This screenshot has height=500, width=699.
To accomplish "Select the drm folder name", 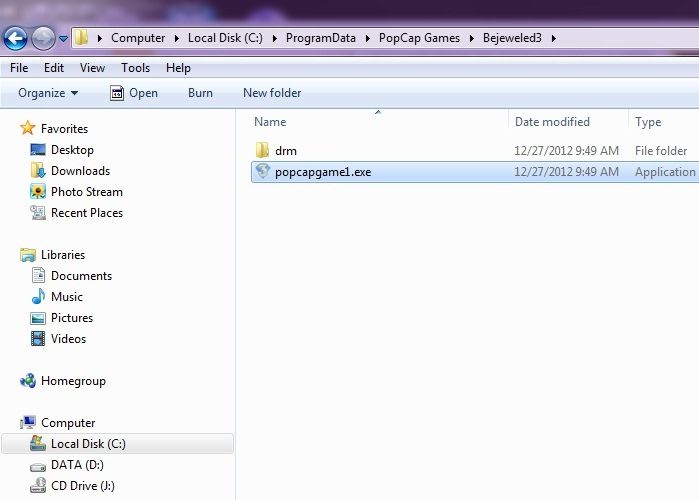I will [286, 151].
